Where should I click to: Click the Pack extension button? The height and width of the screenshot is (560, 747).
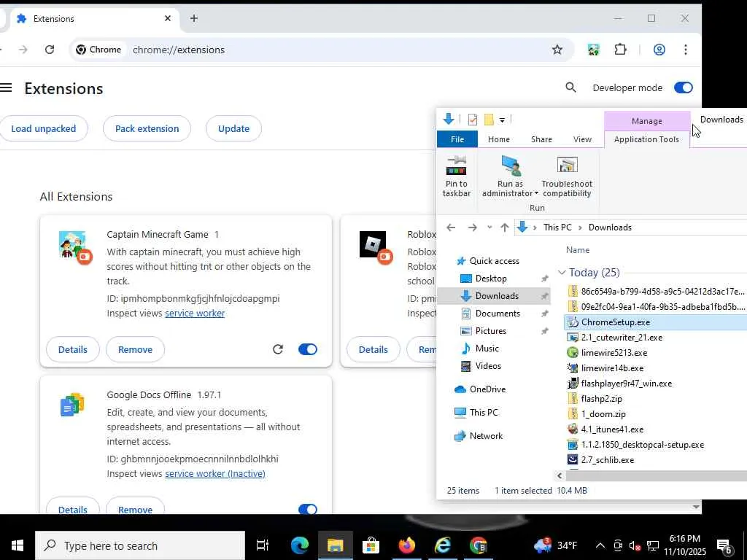[147, 128]
